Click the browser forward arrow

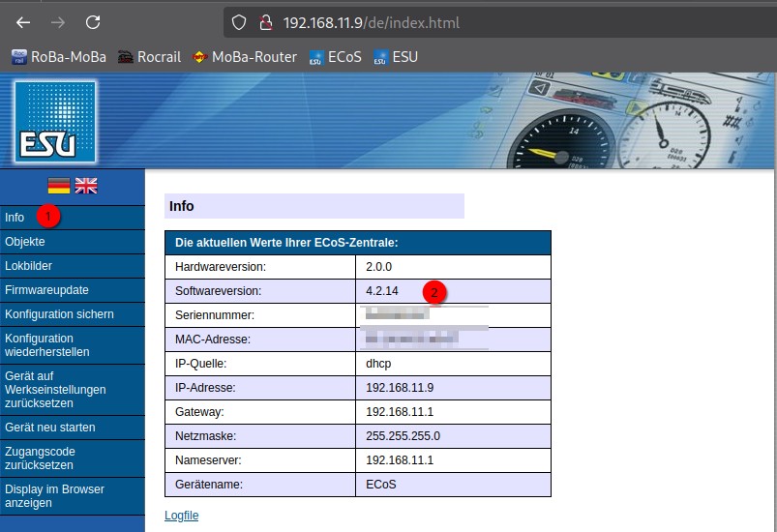pos(58,22)
